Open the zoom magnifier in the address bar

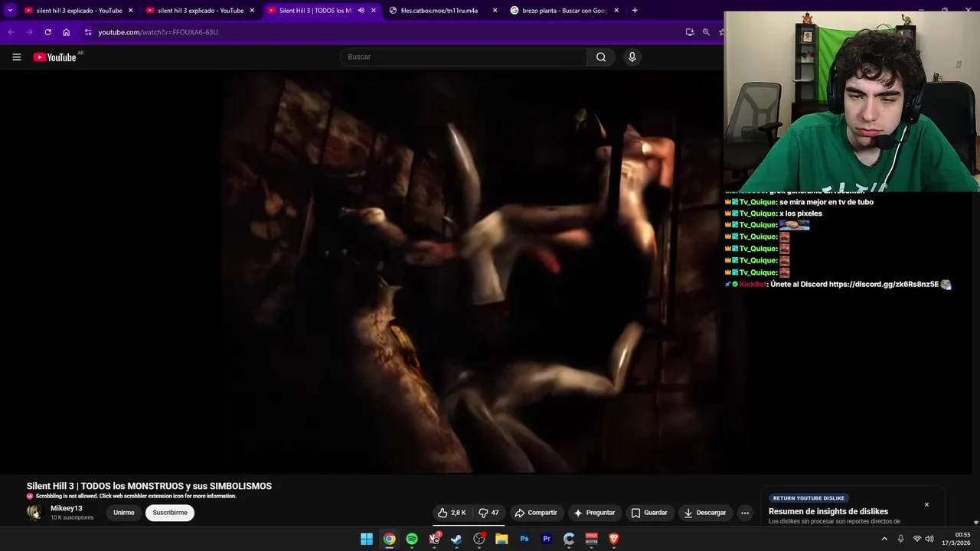pyautogui.click(x=706, y=32)
